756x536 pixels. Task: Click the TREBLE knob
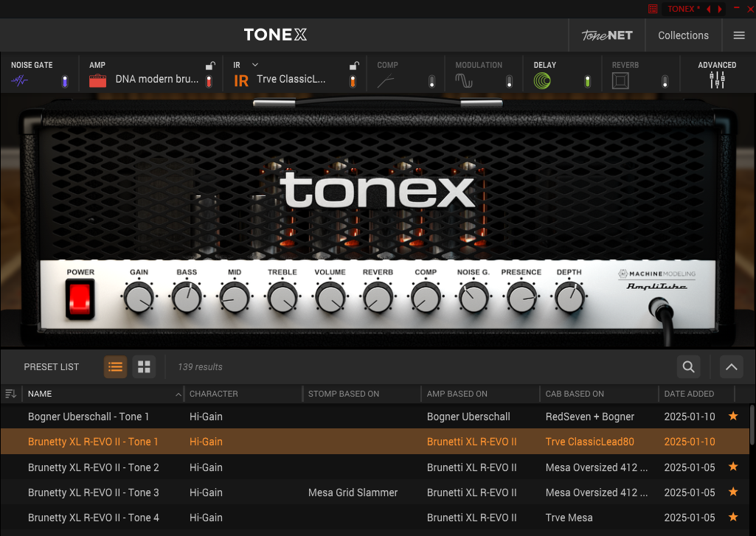(282, 298)
